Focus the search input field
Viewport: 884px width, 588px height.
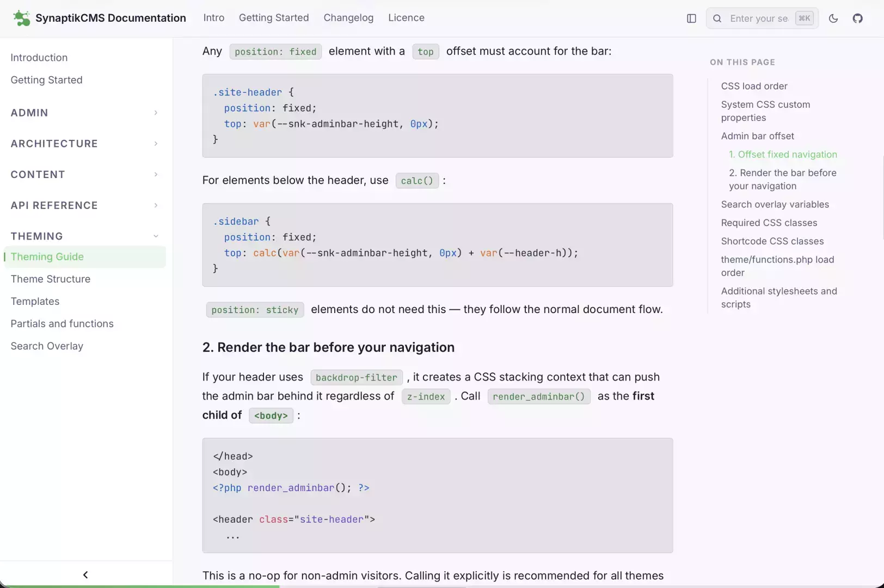click(x=762, y=19)
